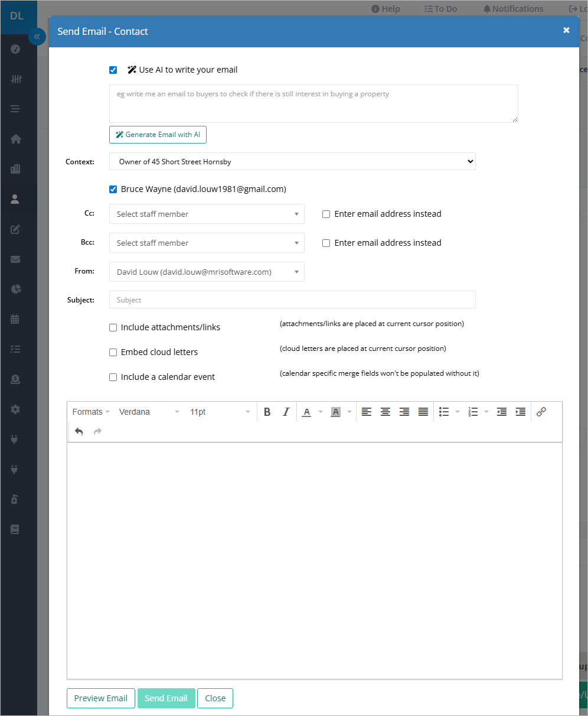Undo the last edit in the editor

[x=79, y=432]
